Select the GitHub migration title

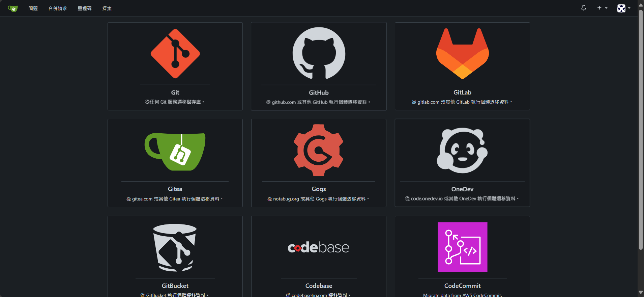point(319,92)
